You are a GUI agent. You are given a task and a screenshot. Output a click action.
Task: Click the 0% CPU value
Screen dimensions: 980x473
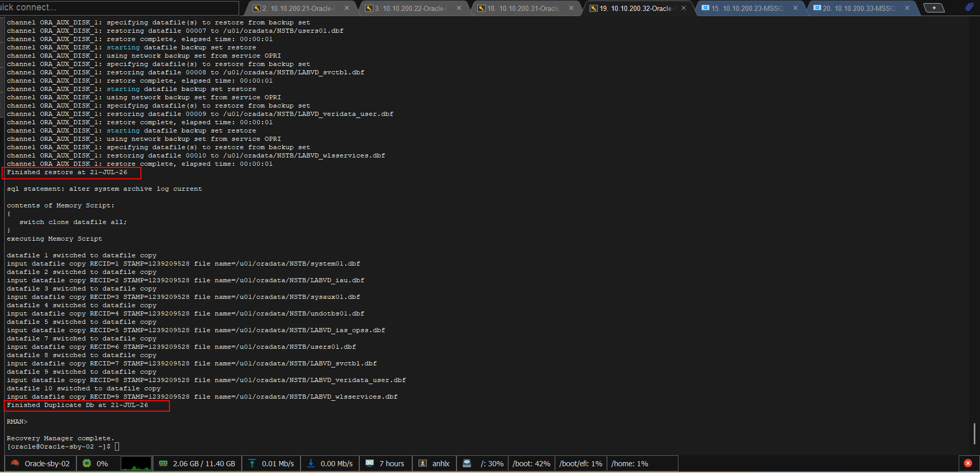[102, 464]
